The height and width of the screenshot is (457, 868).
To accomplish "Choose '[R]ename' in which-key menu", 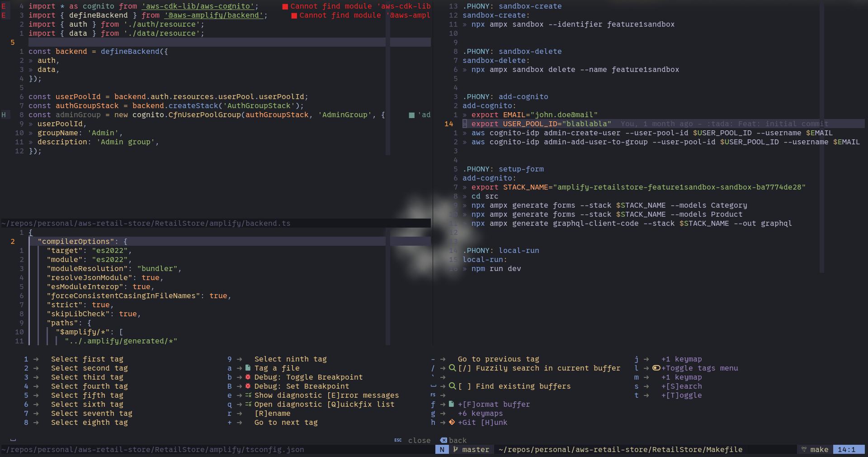I will pos(272,413).
